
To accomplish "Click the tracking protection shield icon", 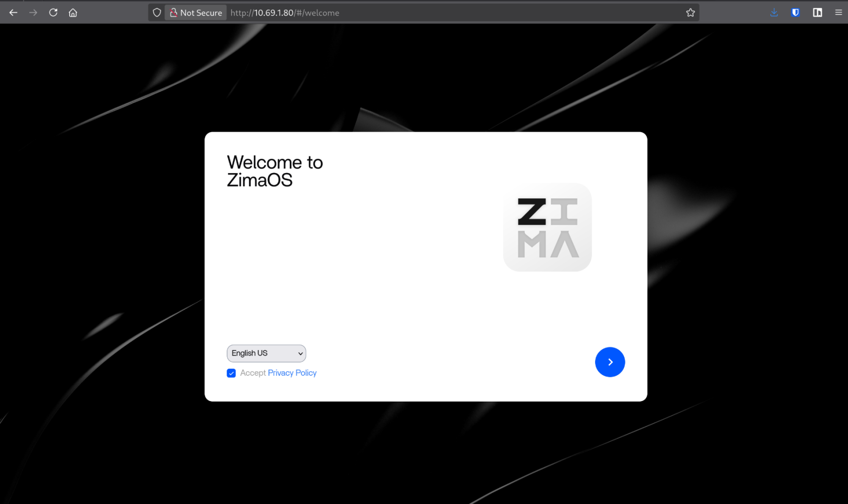I will (x=157, y=13).
